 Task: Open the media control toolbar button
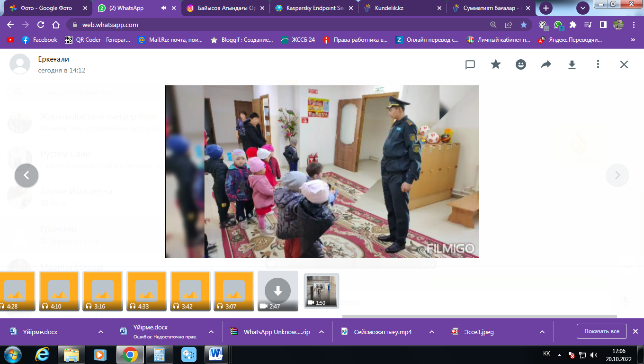[588, 25]
